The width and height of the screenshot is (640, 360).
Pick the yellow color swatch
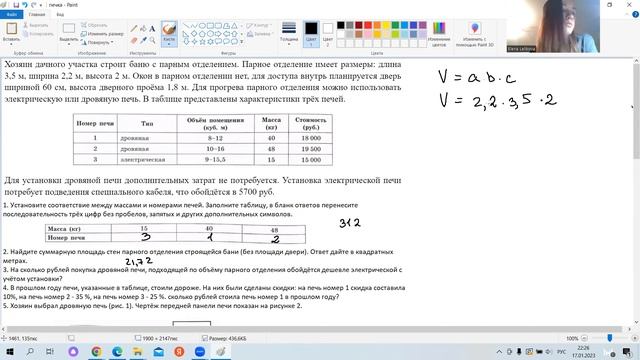click(x=386, y=25)
